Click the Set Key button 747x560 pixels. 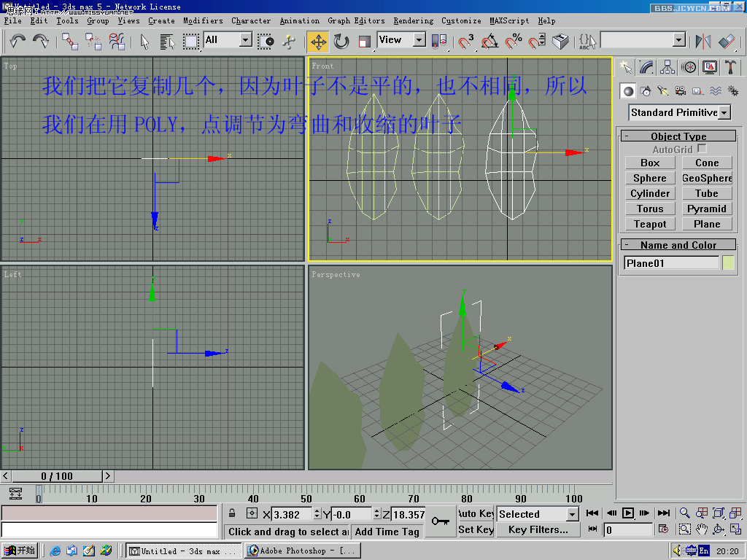pyautogui.click(x=476, y=529)
